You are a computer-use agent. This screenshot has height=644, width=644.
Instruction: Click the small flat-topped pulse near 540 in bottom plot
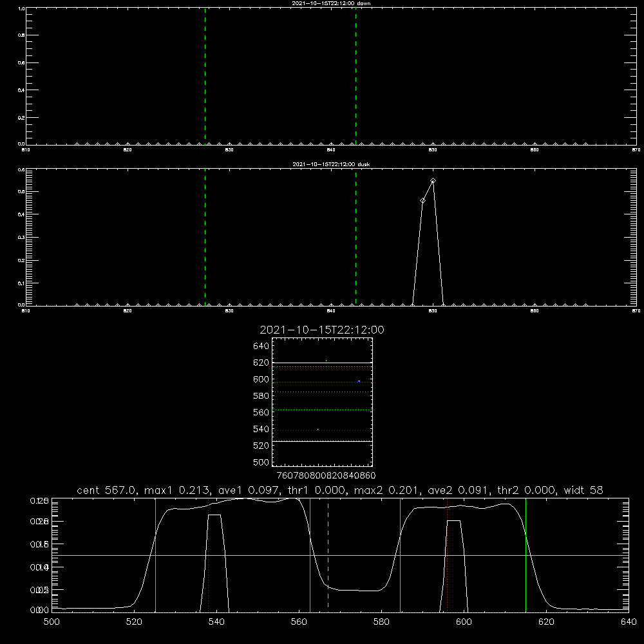pyautogui.click(x=214, y=515)
